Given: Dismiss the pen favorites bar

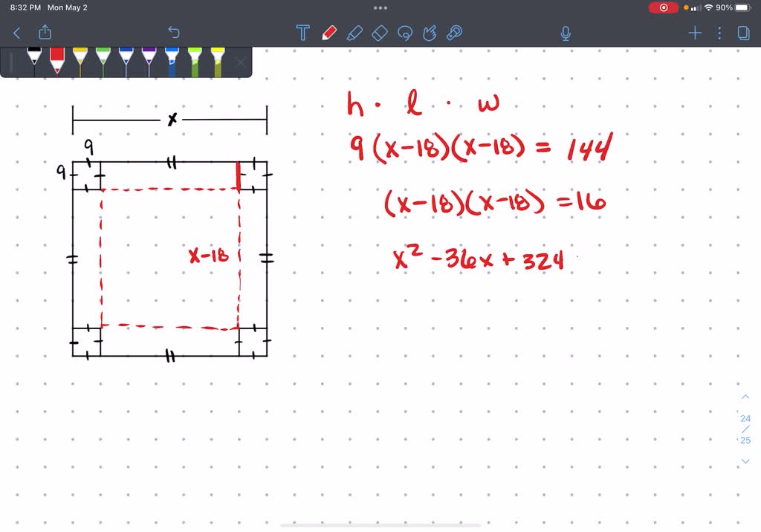Looking at the screenshot, I should click(x=239, y=62).
